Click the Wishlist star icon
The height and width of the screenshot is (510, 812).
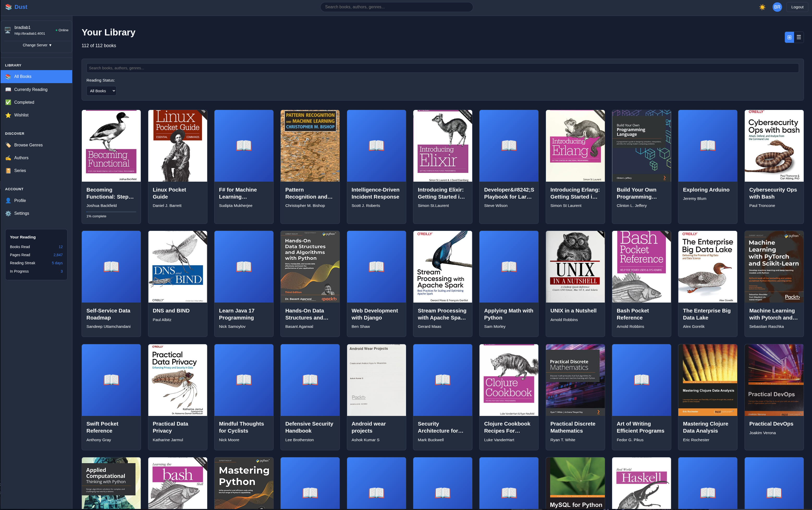8,115
